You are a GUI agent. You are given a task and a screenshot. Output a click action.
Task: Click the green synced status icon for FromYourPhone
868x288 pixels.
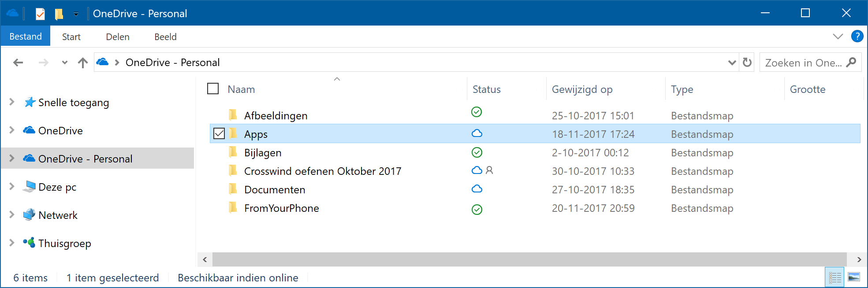point(477,210)
